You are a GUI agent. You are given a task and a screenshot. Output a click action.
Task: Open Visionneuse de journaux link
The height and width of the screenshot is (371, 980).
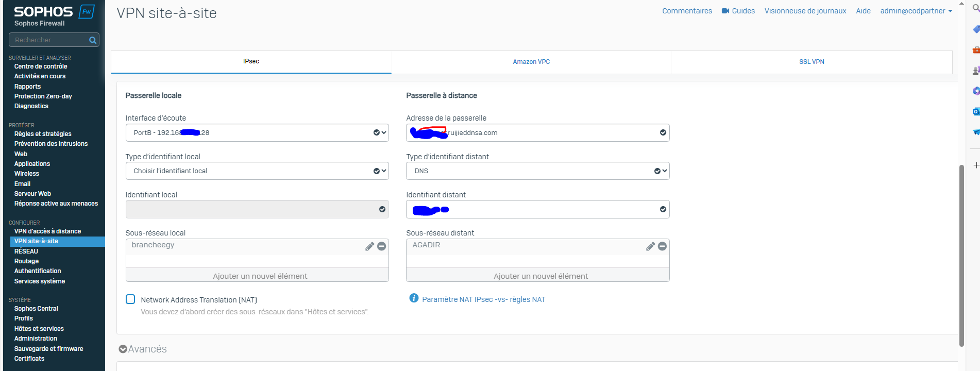coord(805,11)
